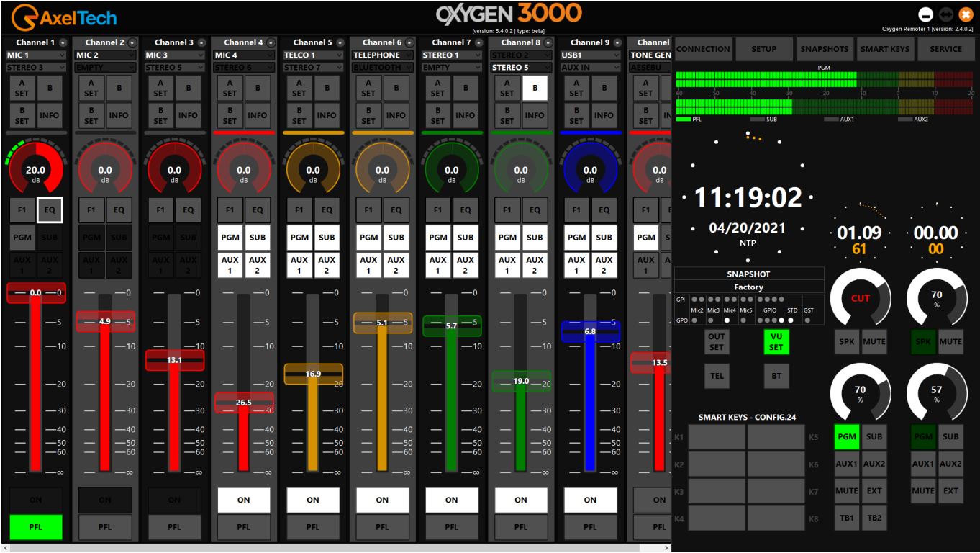980x553 pixels.
Task: Disable the green PFL on Channel 1
Action: (35, 526)
